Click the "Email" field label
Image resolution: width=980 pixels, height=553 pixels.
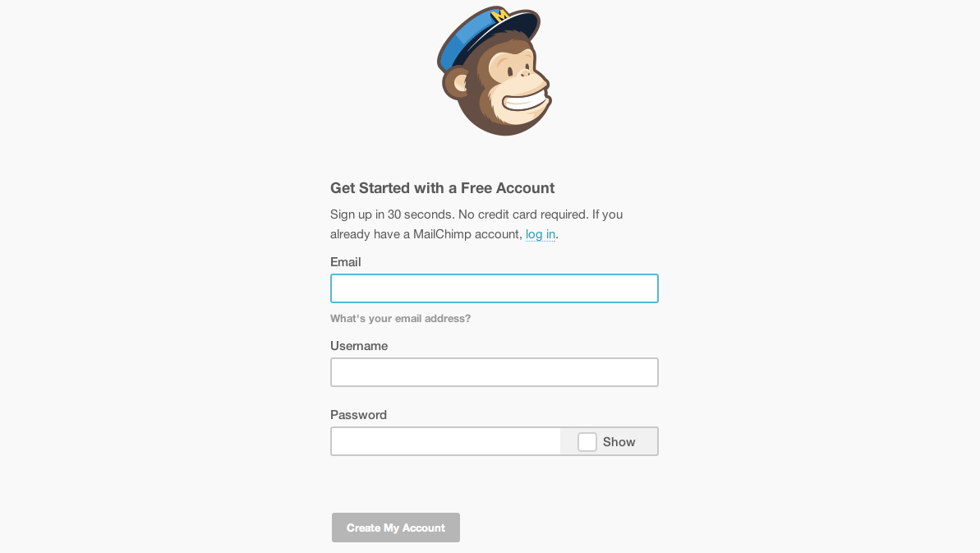coord(346,262)
